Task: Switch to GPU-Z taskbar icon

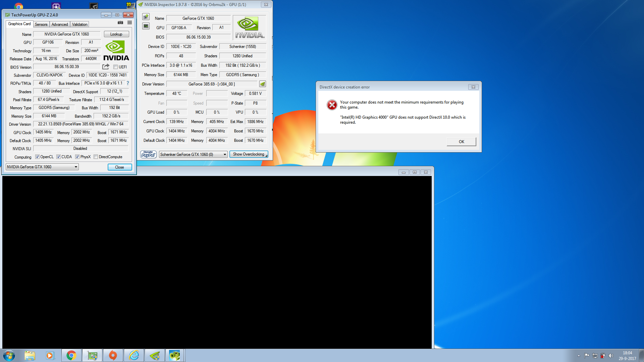Action: (92, 355)
